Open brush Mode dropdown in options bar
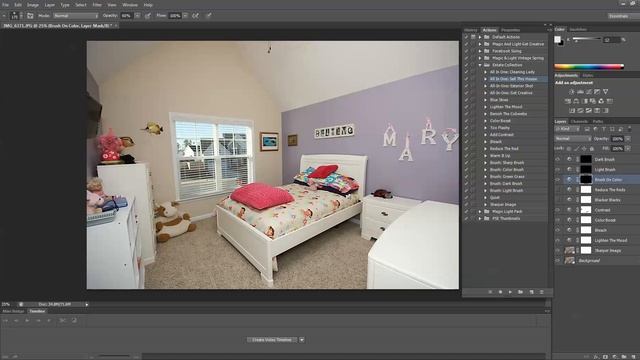Viewport: 640px width, 360px height. (x=76, y=16)
